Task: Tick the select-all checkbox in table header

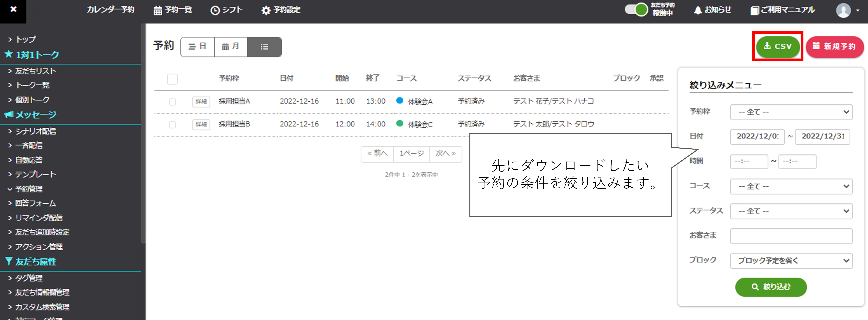Action: [173, 79]
